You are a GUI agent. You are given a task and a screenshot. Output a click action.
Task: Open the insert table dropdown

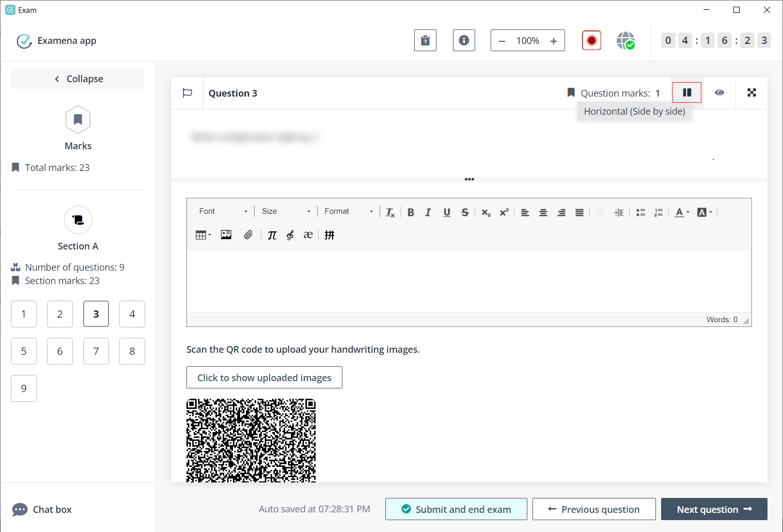pos(203,235)
